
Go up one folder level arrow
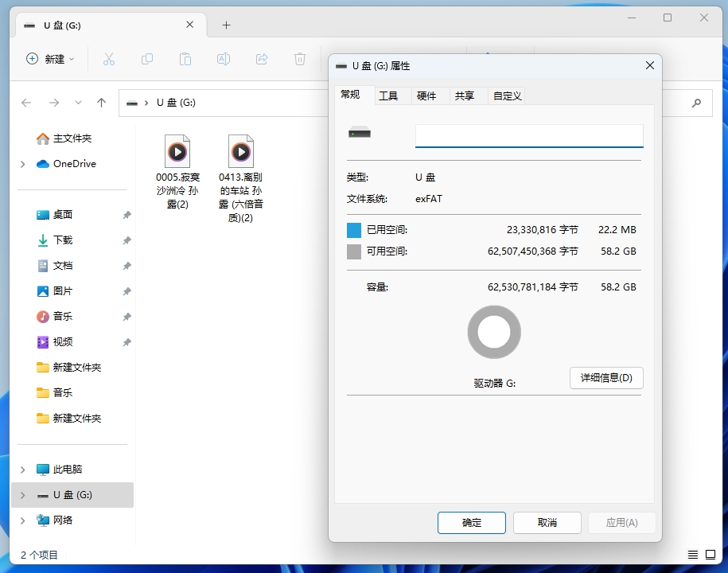(x=101, y=103)
